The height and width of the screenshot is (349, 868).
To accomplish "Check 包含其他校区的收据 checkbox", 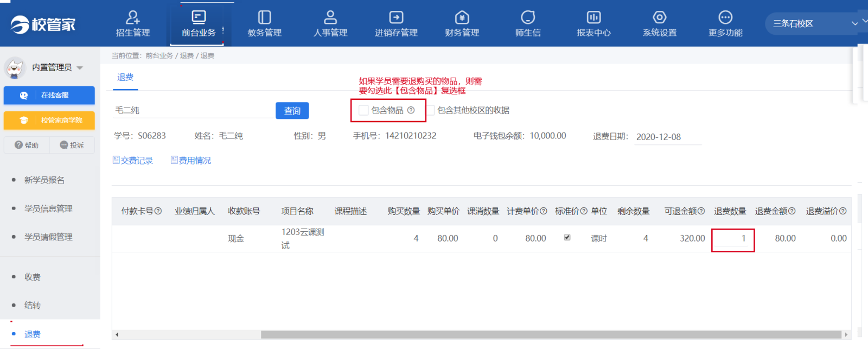I will coord(430,110).
